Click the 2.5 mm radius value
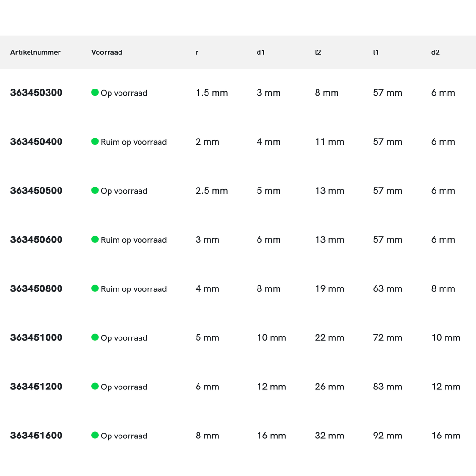The height and width of the screenshot is (476, 476). tap(211, 191)
